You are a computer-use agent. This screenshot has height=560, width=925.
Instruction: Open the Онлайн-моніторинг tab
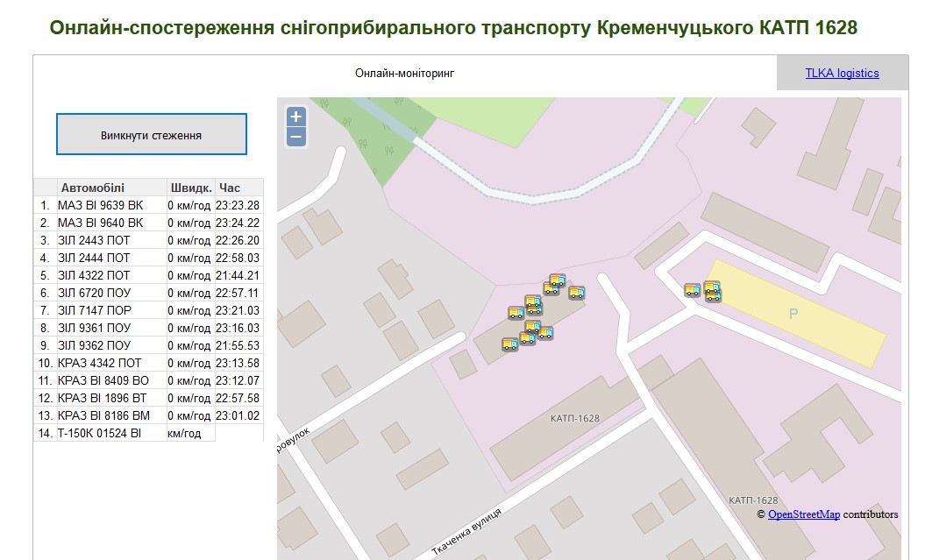pos(404,74)
